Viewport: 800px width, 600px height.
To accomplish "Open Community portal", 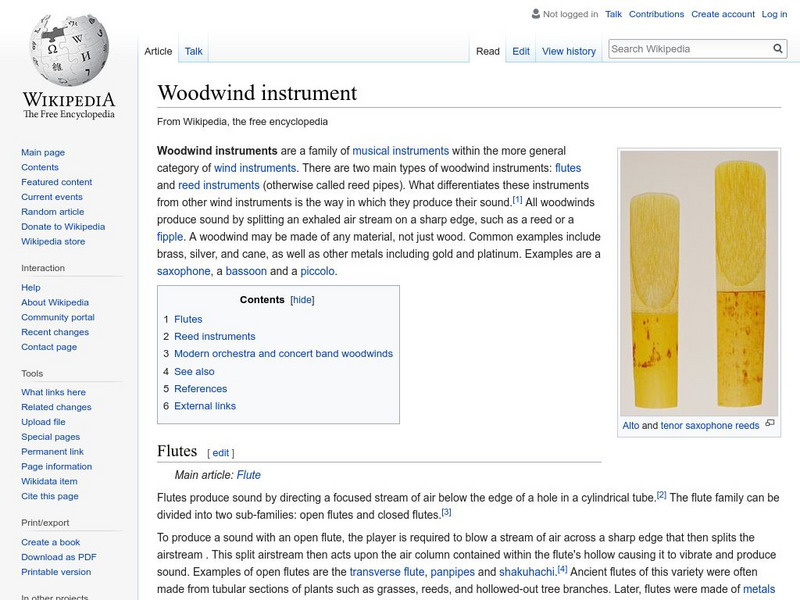I will pyautogui.click(x=58, y=317).
